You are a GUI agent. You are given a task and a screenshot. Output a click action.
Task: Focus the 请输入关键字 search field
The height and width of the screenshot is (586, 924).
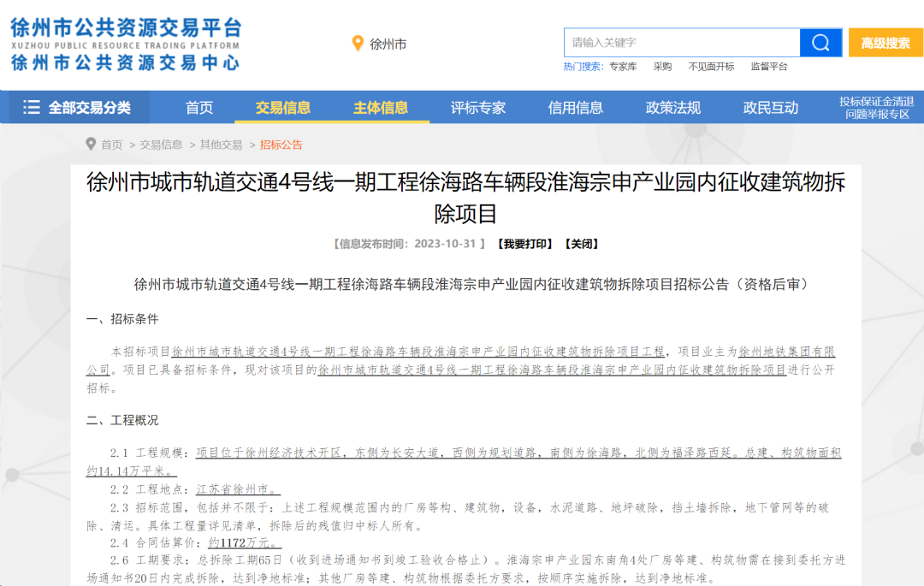tap(682, 43)
